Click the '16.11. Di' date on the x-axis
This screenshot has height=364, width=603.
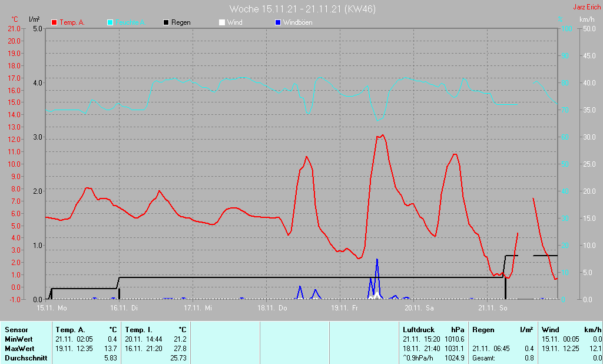tap(124, 308)
